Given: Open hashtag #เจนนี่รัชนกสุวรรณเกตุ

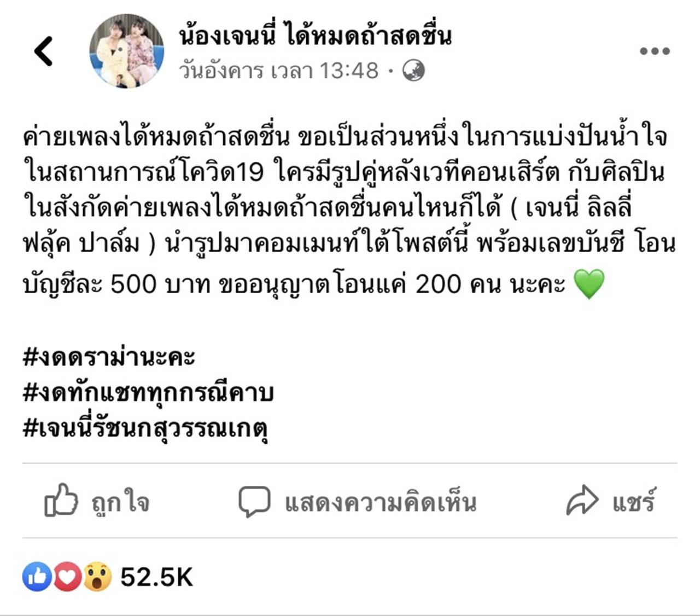Looking at the screenshot, I should pyautogui.click(x=145, y=428).
